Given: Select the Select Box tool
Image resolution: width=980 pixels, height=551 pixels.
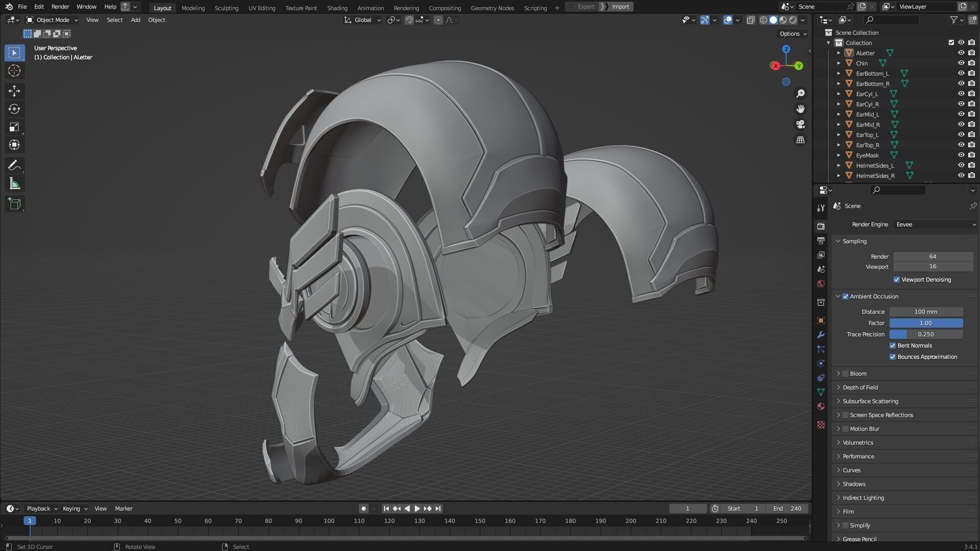Looking at the screenshot, I should pos(14,53).
